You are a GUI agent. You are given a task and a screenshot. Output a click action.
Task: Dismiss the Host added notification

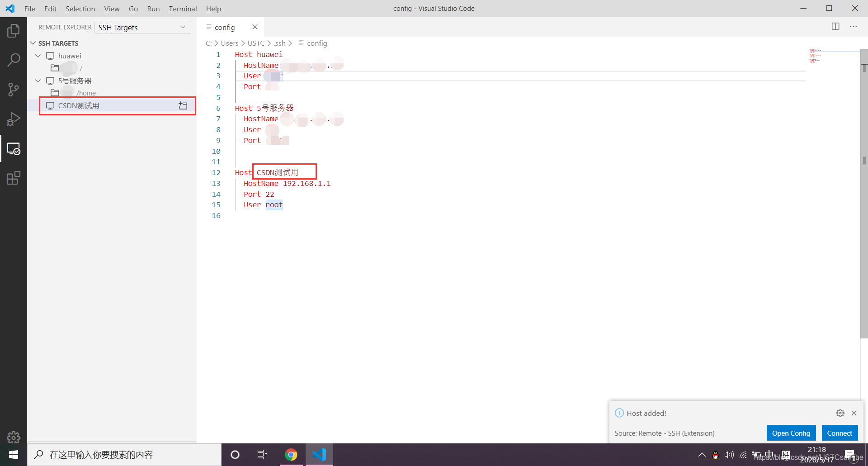(x=854, y=413)
